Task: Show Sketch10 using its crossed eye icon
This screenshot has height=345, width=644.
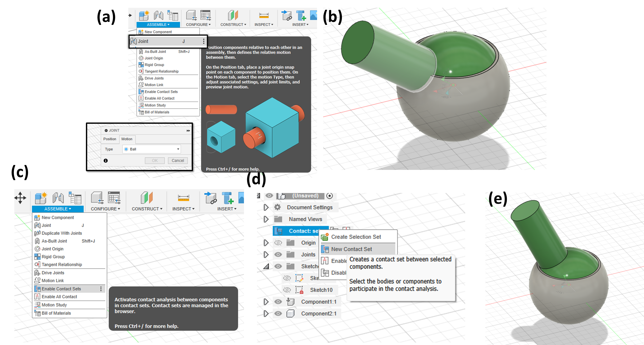Action: pyautogui.click(x=287, y=290)
